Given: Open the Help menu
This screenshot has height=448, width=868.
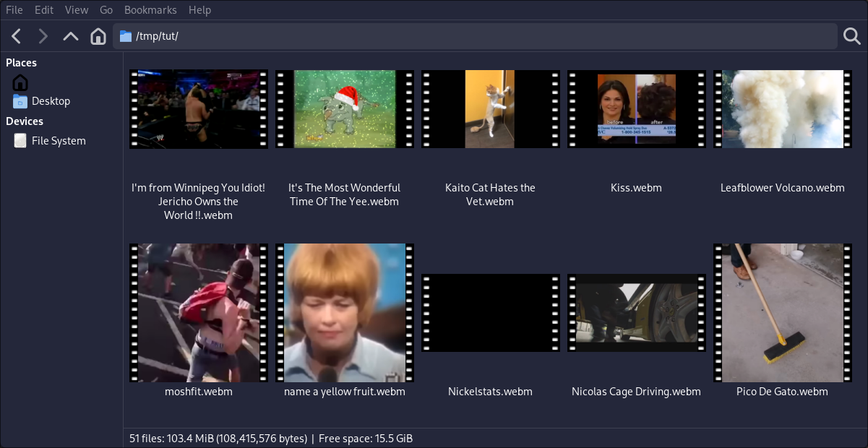Looking at the screenshot, I should 199,9.
